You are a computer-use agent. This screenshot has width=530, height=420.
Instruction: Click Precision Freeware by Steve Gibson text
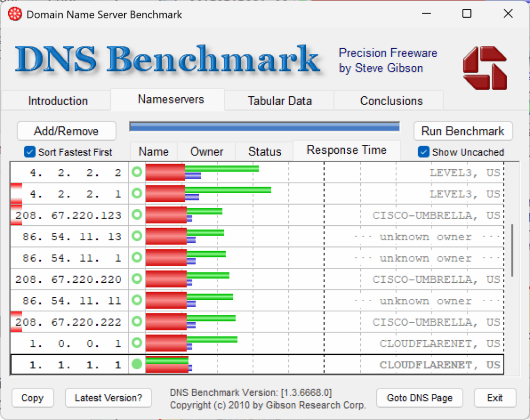(x=388, y=61)
